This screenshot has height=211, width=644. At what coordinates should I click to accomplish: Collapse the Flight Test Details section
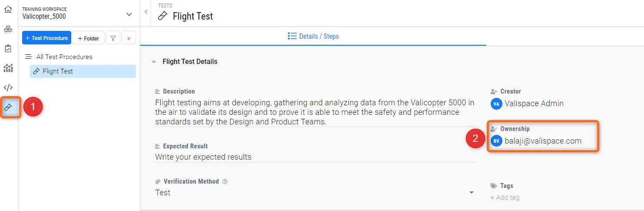153,62
